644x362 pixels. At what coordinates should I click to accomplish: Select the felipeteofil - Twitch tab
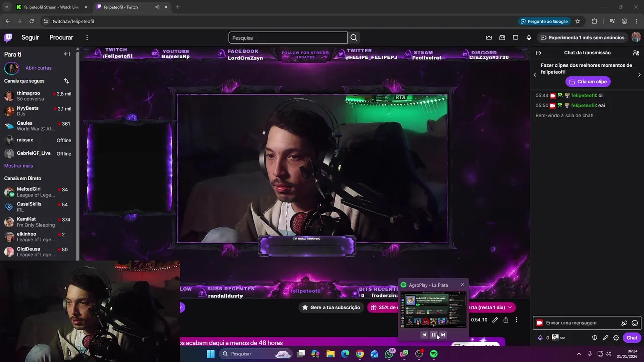coord(132,7)
